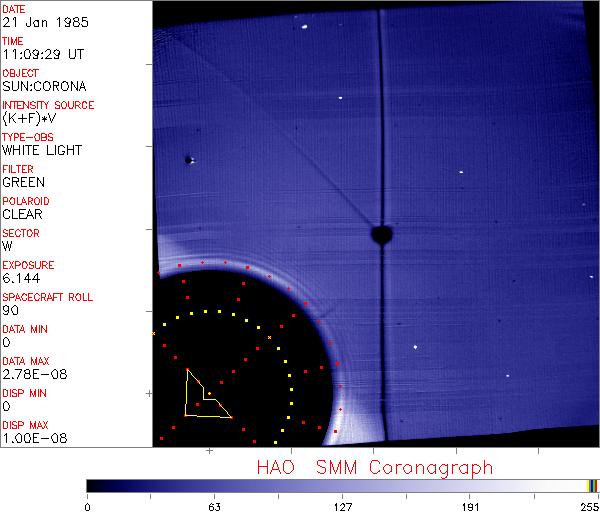Click the "INTENSITY SOURCE" label
Image resolution: width=600 pixels, height=512 pixels.
(48, 105)
